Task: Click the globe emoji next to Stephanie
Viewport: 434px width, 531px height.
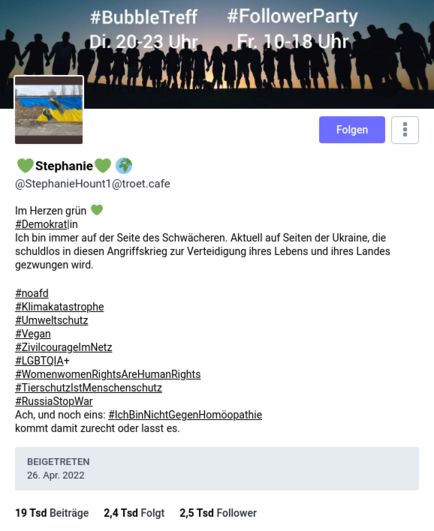Action: pyautogui.click(x=124, y=166)
